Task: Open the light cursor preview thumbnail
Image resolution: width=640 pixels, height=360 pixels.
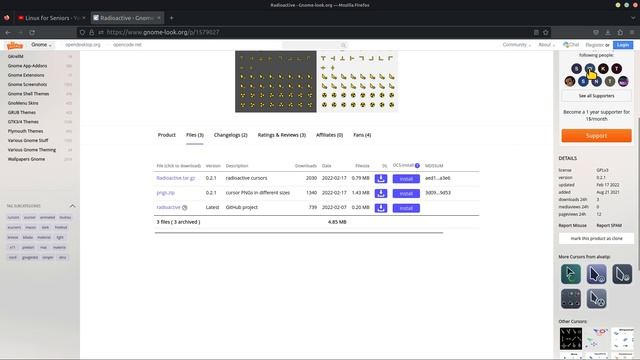Action: click(x=358, y=81)
